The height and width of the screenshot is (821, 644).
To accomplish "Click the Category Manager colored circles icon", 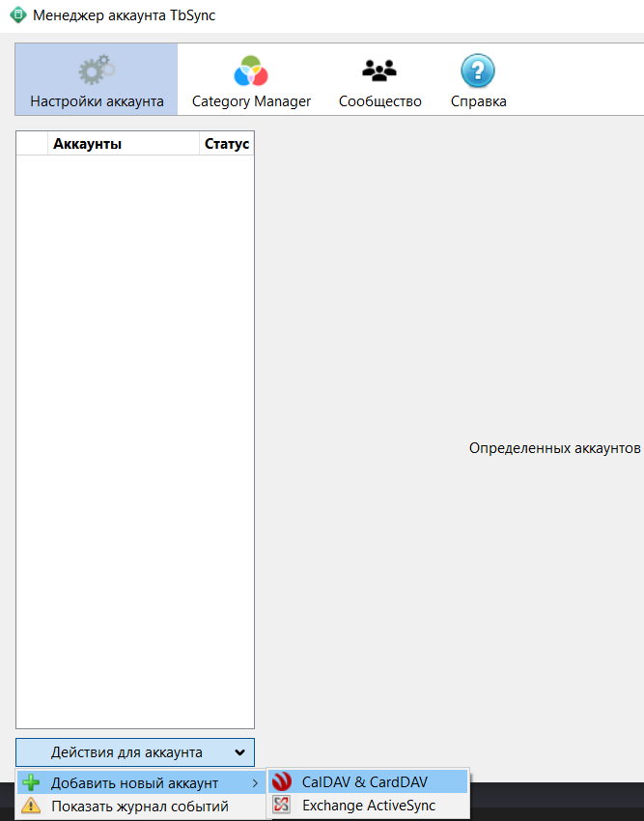I will (x=251, y=71).
